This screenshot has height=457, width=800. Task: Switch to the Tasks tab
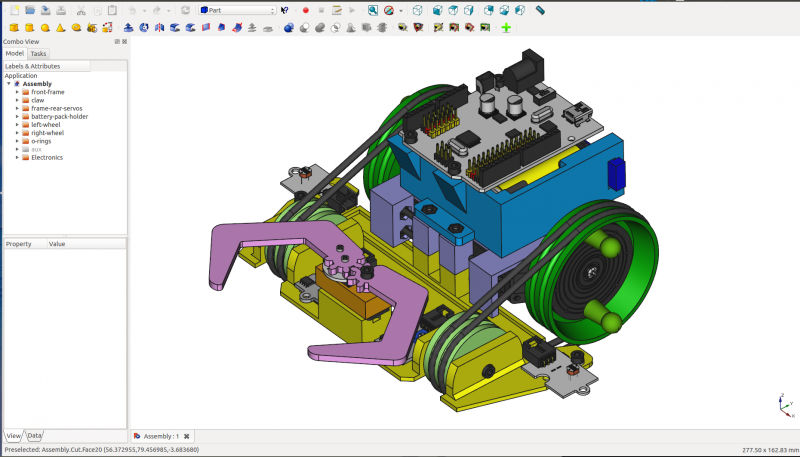pyautogui.click(x=38, y=54)
